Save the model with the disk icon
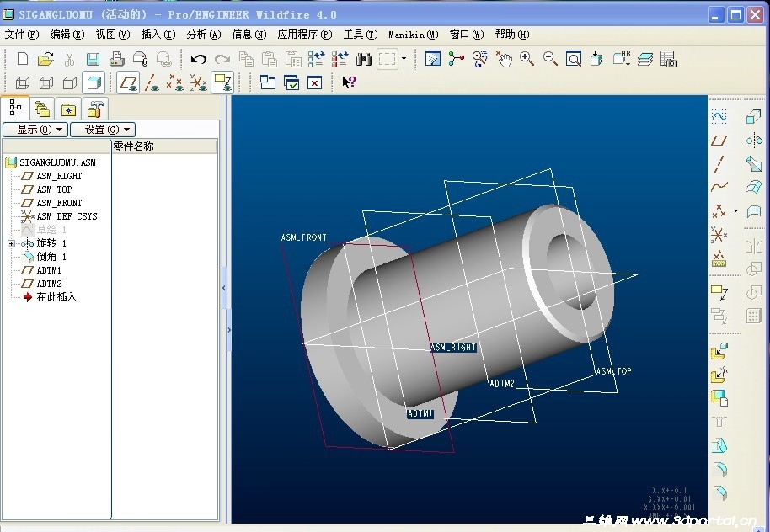The width and height of the screenshot is (770, 532). coord(93,59)
